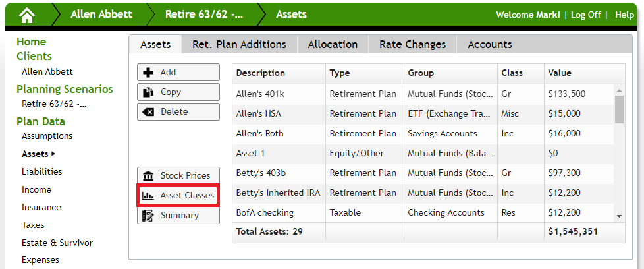Open Stock Prices via bank icon
Image resolution: width=644 pixels, height=269 pixels.
[x=148, y=176]
